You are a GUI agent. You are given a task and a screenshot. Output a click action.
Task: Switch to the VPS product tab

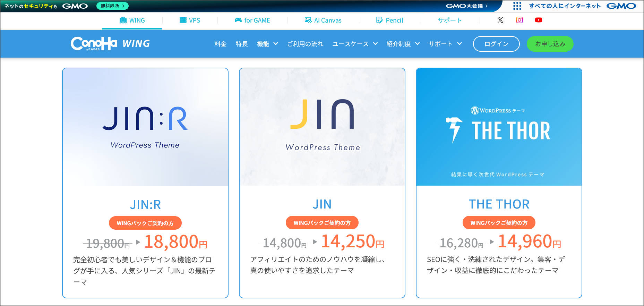[x=190, y=20]
